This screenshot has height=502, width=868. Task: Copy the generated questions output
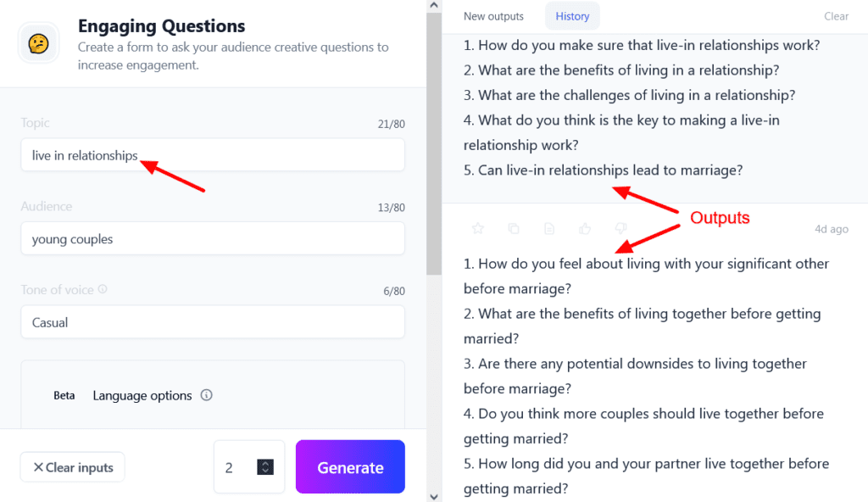pyautogui.click(x=513, y=228)
